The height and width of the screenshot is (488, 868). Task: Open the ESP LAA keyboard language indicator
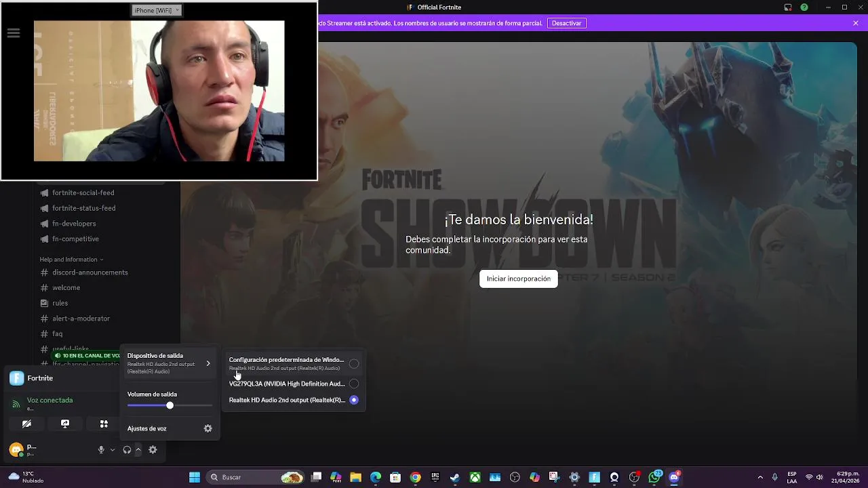point(792,477)
